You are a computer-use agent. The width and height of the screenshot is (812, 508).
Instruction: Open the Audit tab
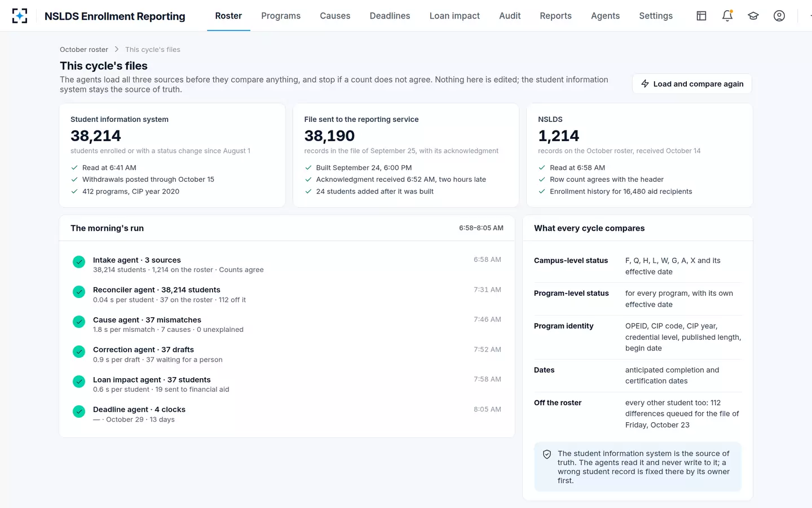tap(510, 16)
